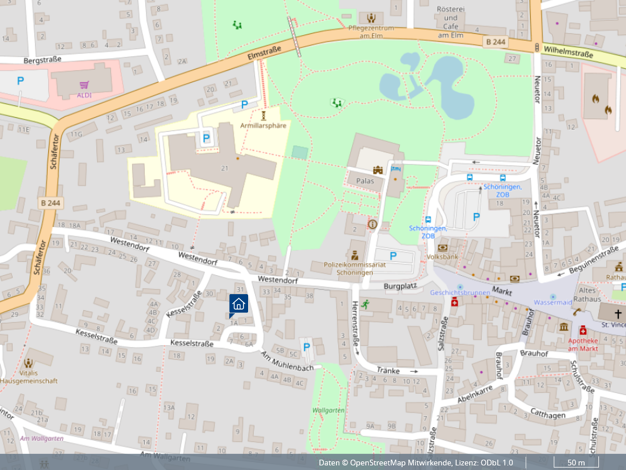The height and width of the screenshot is (470, 626).
Task: Select the Armillarsphäre monument icon
Action: [263, 115]
